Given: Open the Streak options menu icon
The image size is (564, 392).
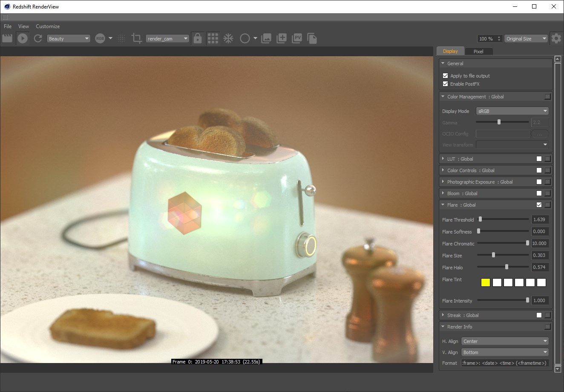Looking at the screenshot, I should tap(548, 315).
